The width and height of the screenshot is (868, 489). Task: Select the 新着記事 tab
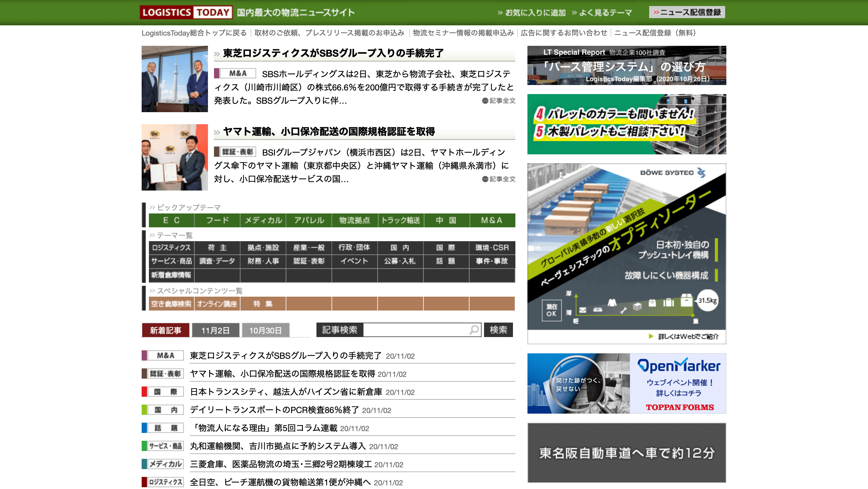click(x=165, y=330)
